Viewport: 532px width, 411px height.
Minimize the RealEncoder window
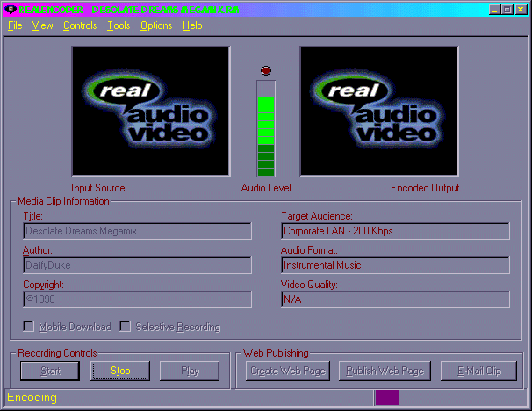pos(494,10)
